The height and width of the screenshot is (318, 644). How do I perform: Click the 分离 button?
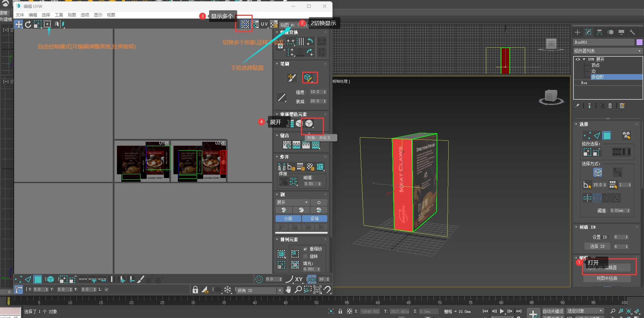(288, 219)
